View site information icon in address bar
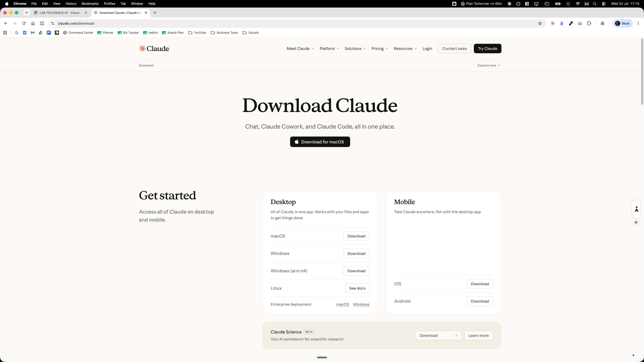The height and width of the screenshot is (362, 644). (53, 23)
